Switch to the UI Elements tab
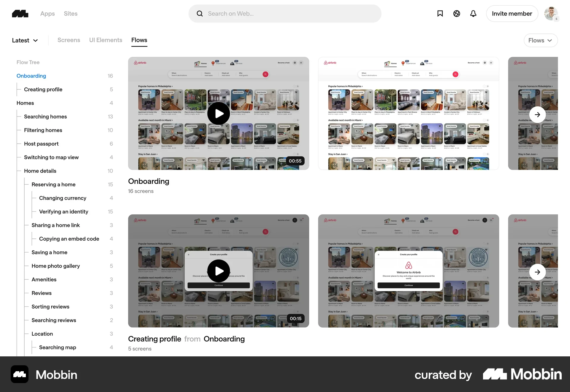The width and height of the screenshot is (570, 392). [x=106, y=40]
